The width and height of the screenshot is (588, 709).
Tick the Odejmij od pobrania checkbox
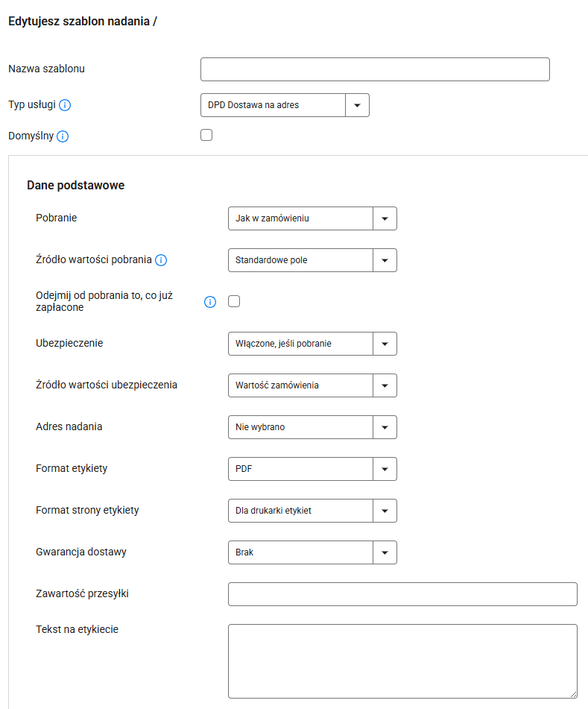coord(234,302)
